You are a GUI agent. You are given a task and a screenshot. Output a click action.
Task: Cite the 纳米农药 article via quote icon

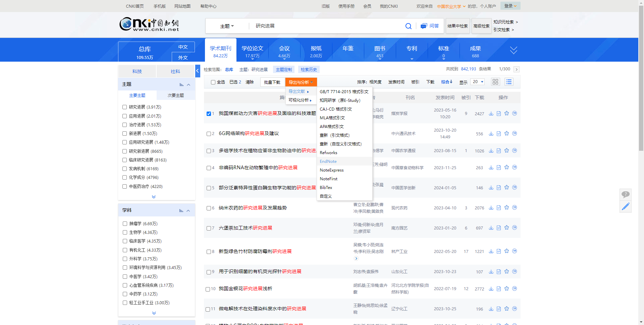(x=515, y=208)
